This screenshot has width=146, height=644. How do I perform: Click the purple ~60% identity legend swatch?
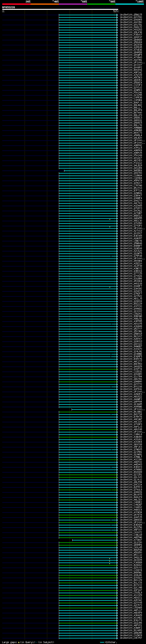(x=73, y=4)
